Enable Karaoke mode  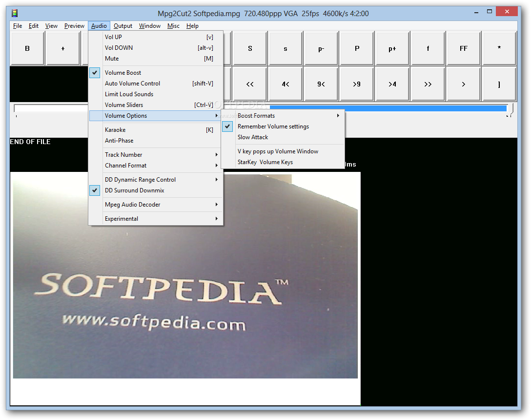click(156, 130)
